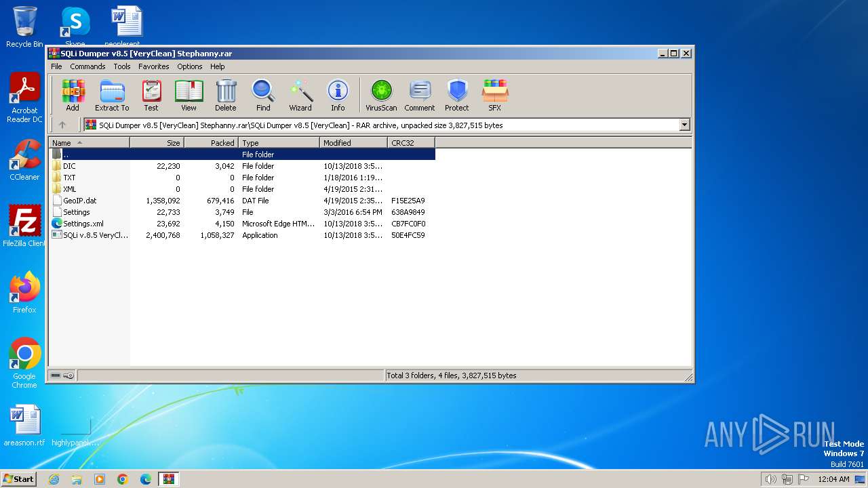The height and width of the screenshot is (488, 868).
Task: Click the CRC32 value F15E25A9
Action: click(408, 201)
